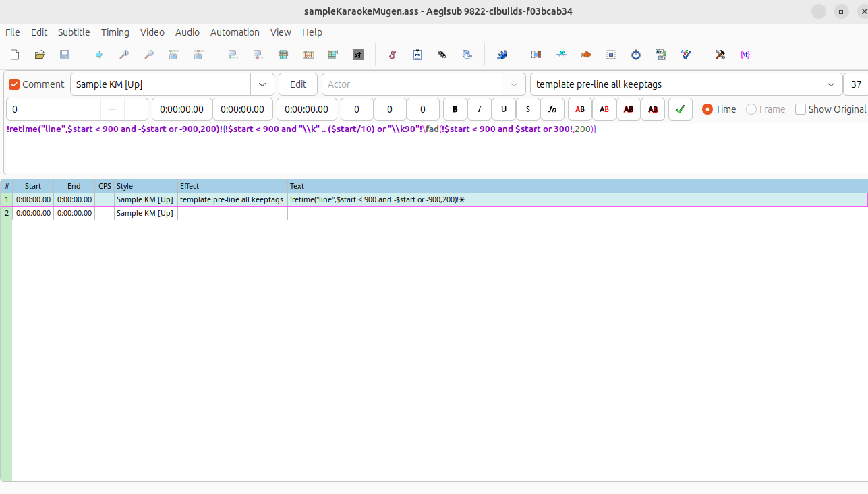Jump video to start of subtitle
The width and height of the screenshot is (868, 494).
pyautogui.click(x=173, y=55)
